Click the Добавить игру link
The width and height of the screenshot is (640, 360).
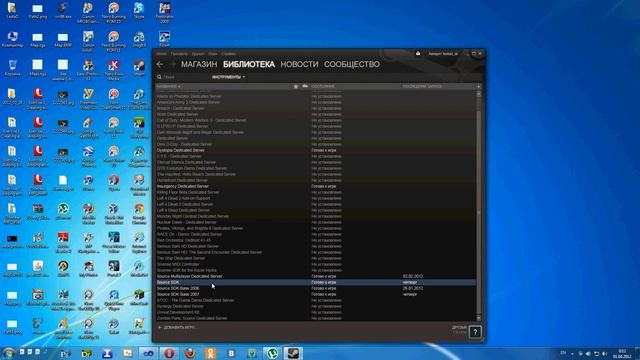(176, 327)
